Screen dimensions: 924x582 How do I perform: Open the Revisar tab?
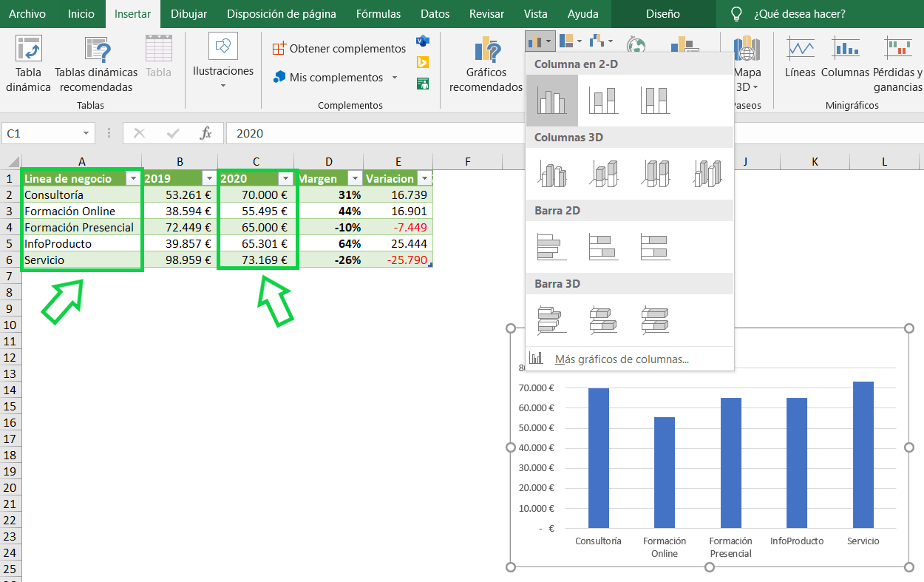tap(486, 14)
